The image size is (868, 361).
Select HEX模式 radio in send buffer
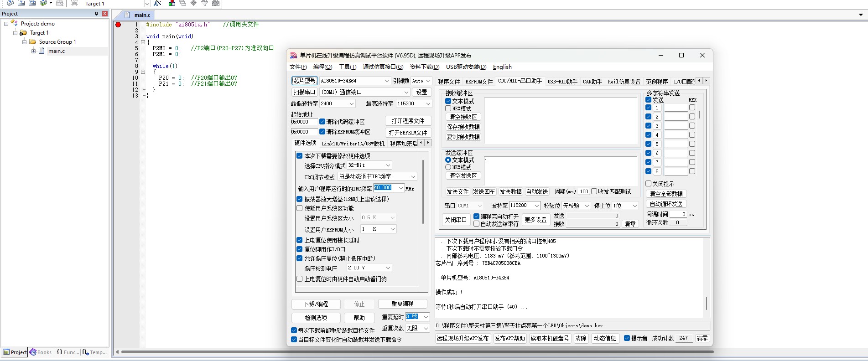pyautogui.click(x=448, y=167)
